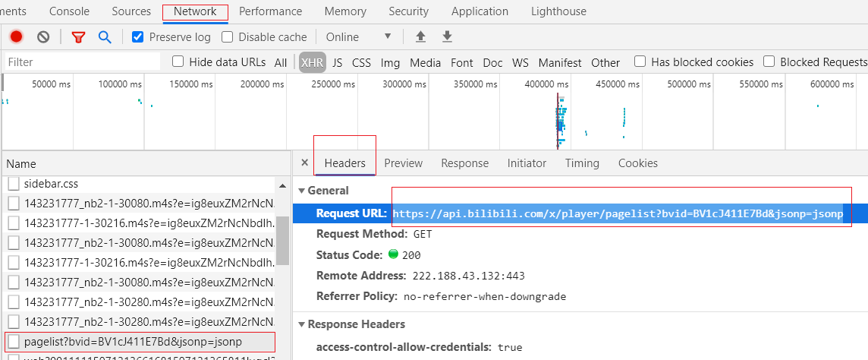Viewport: 868px width, 360px height.
Task: Open the Online throttling dropdown
Action: click(x=358, y=36)
